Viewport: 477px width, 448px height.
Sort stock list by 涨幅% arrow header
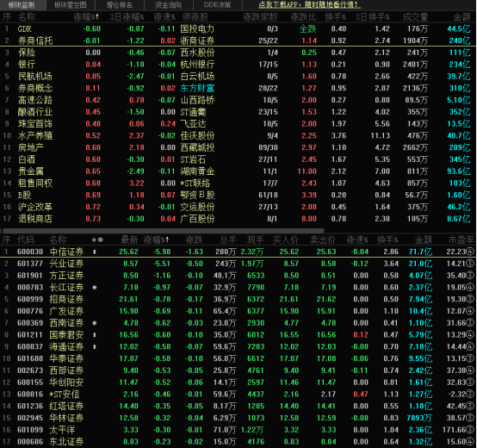(156, 240)
